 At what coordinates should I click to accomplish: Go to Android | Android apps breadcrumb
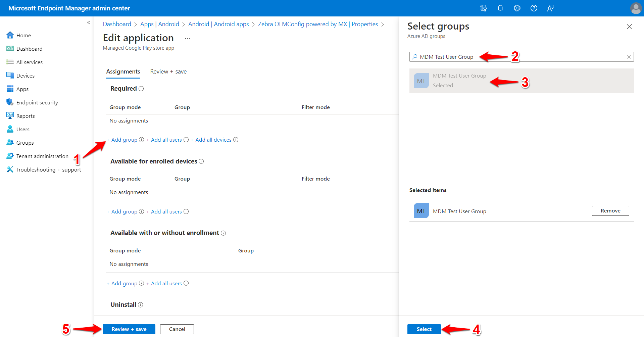[x=218, y=24]
